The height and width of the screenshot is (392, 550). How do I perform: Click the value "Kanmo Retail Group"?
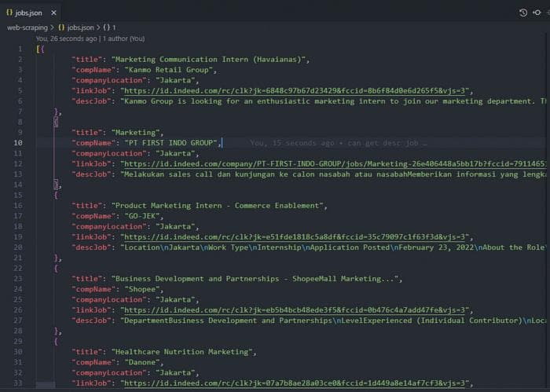coord(169,70)
